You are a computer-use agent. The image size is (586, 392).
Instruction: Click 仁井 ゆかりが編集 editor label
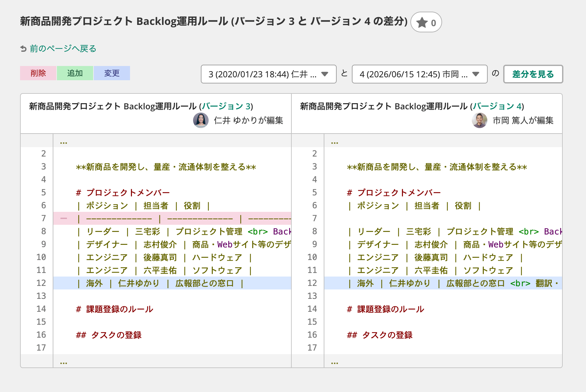[x=248, y=120]
